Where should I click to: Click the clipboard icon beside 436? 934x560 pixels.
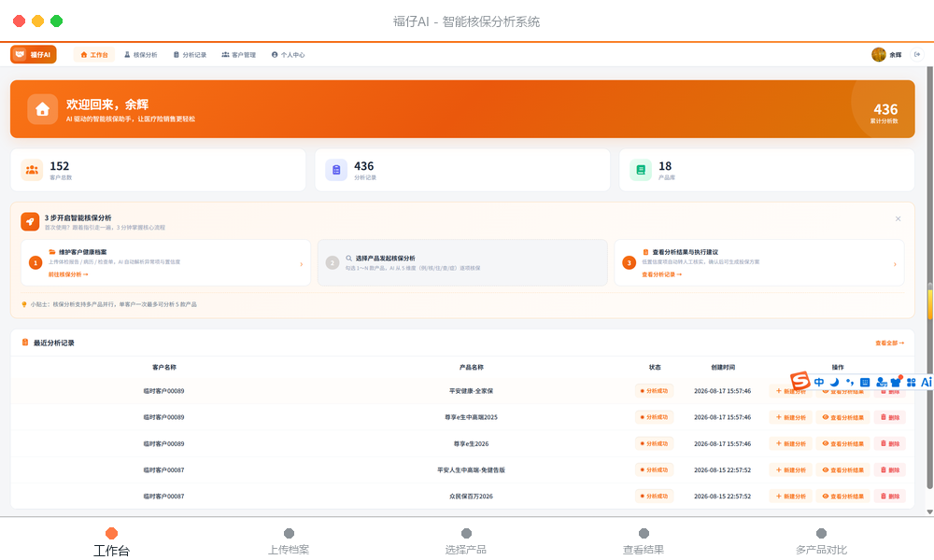pos(336,170)
